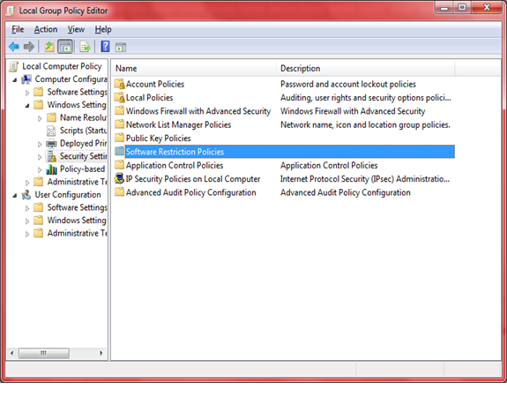Click Advanced Audit Policy Configuration folder icon
507x420 pixels.
[x=119, y=192]
